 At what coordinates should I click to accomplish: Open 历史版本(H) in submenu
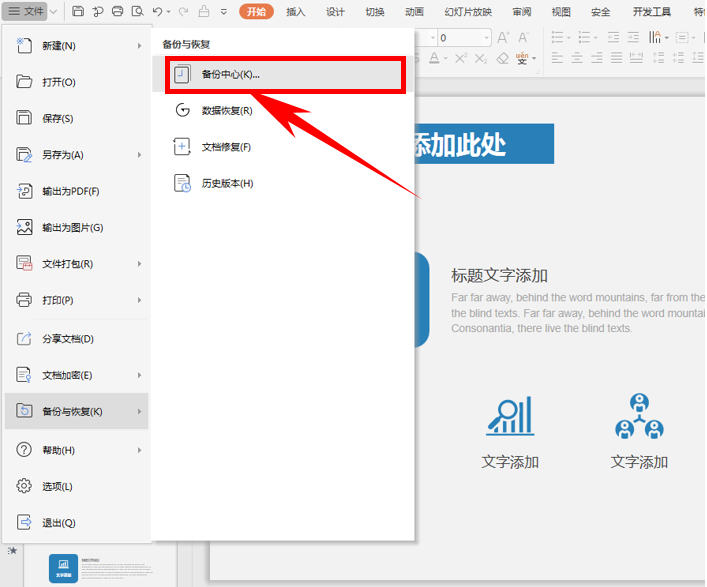283,183
